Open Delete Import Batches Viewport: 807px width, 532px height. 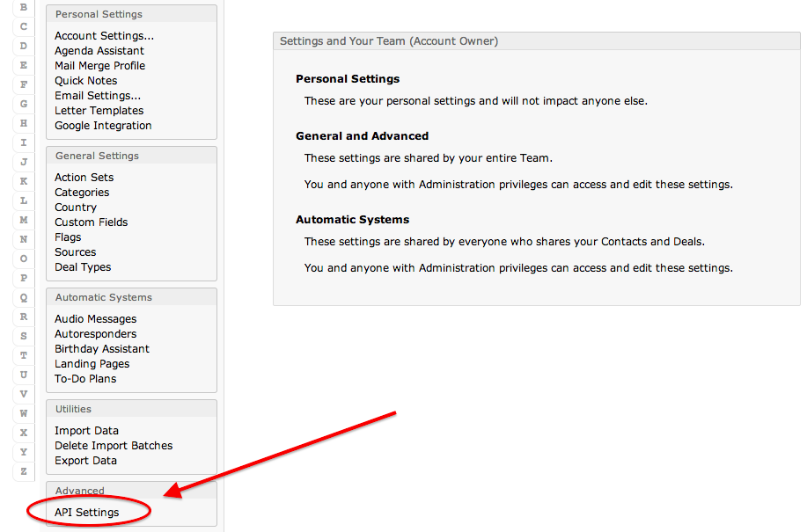114,446
